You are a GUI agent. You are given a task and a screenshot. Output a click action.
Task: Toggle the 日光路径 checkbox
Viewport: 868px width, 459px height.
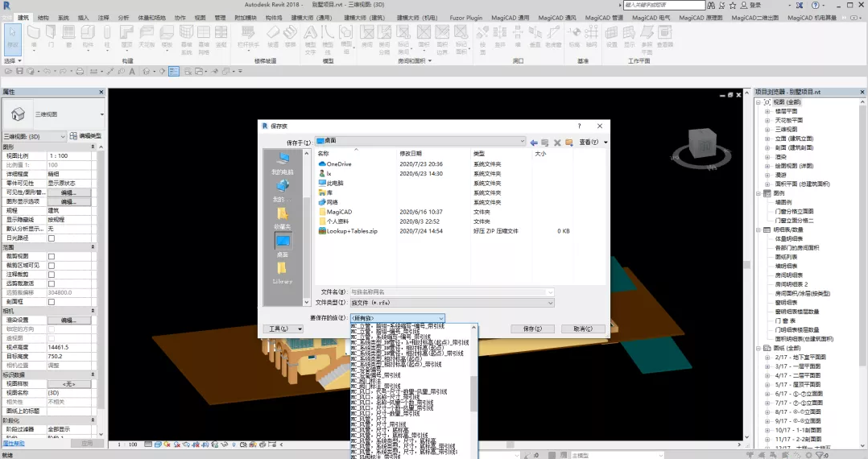coord(52,238)
